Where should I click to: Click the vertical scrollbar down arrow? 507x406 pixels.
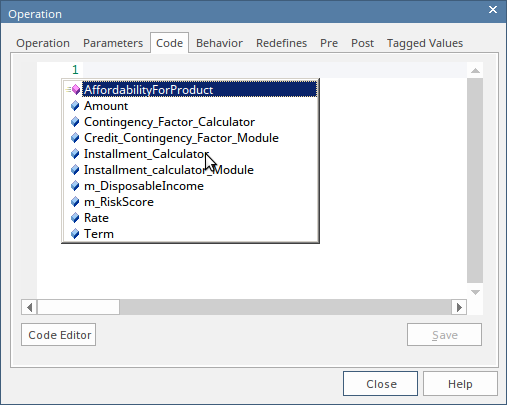[475, 292]
